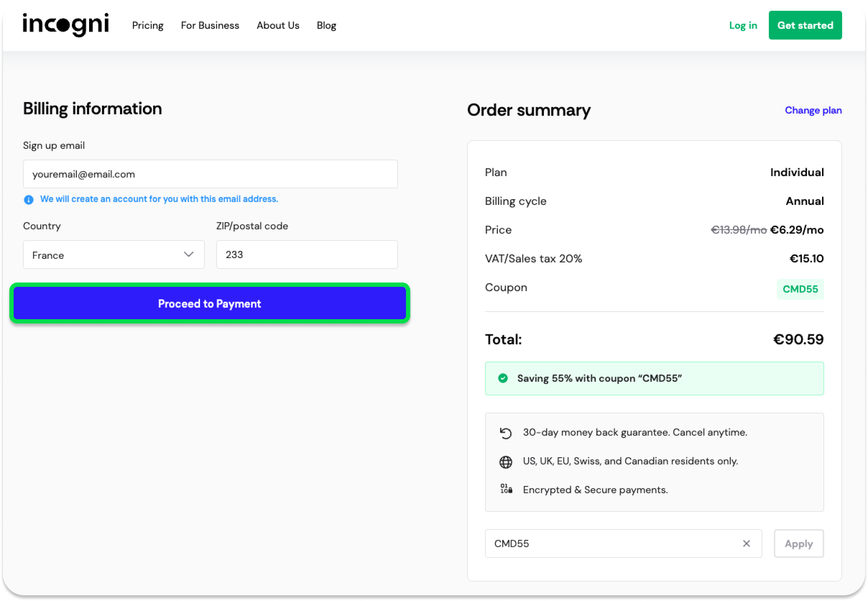868x601 pixels.
Task: Clear the coupon code with X icon
Action: pos(747,543)
